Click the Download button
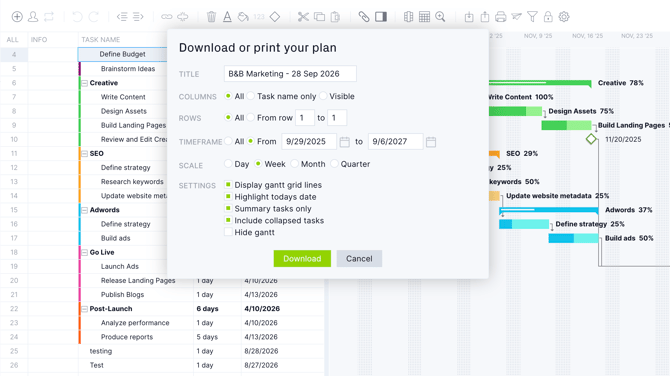 [302, 258]
